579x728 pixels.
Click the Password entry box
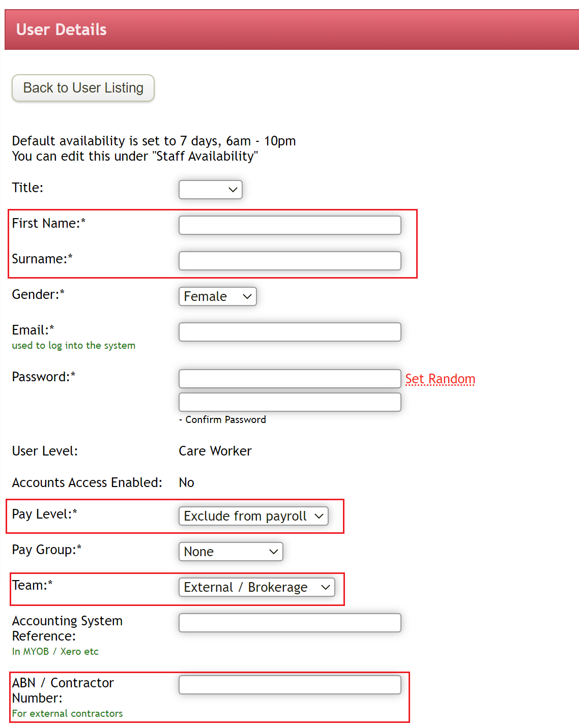tap(289, 378)
